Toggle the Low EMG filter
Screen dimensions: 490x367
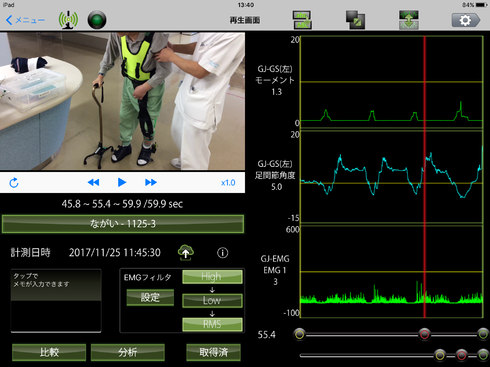tap(212, 300)
